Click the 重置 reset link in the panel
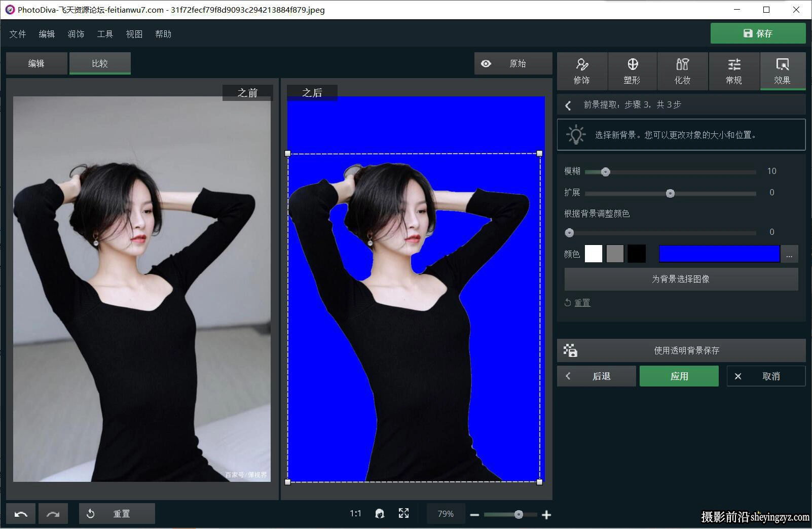812x529 pixels. [582, 303]
